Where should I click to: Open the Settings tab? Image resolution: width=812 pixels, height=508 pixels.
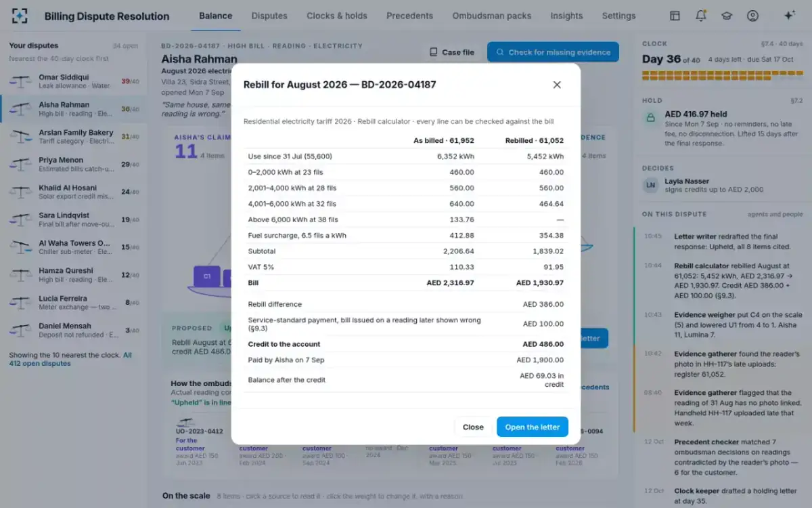[618, 16]
